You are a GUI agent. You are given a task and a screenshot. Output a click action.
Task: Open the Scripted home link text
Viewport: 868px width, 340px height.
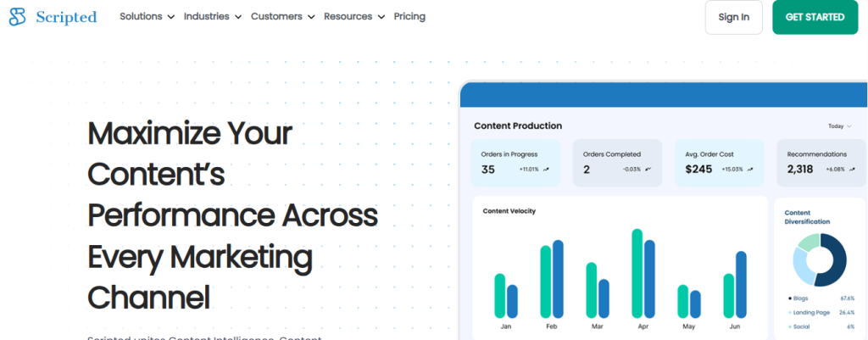66,17
